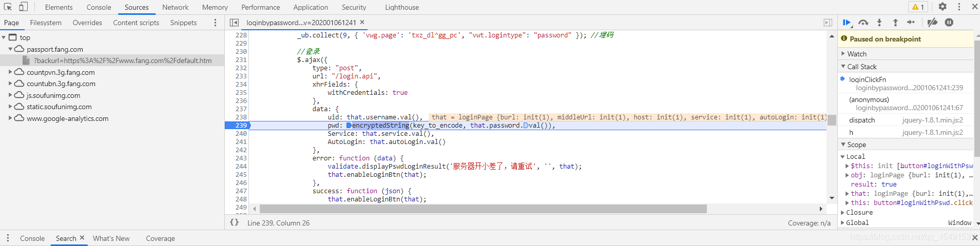Collapse the top frame tree node
Screen dimensions: 980x246
point(4,37)
